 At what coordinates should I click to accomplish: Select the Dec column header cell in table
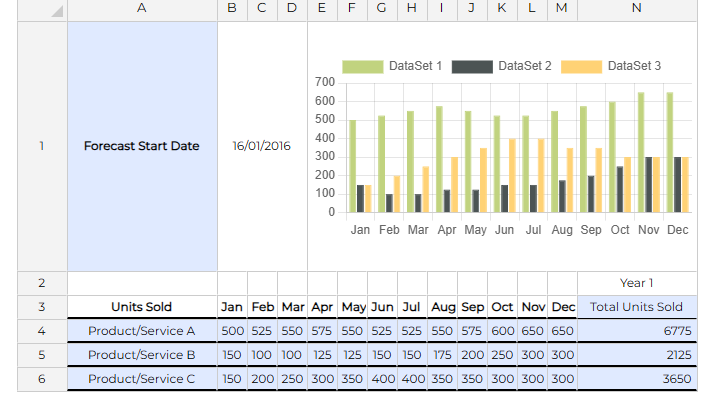click(x=562, y=307)
